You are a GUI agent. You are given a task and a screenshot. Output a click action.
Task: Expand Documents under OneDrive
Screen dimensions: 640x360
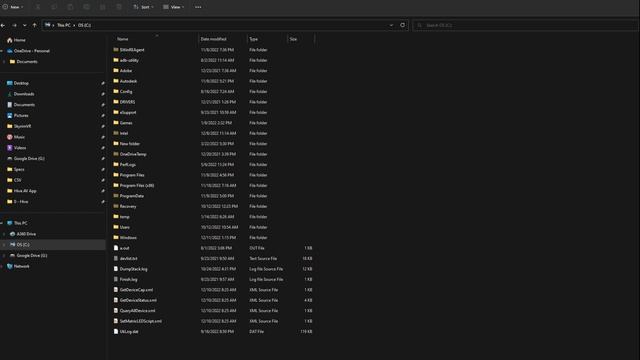pyautogui.click(x=4, y=62)
